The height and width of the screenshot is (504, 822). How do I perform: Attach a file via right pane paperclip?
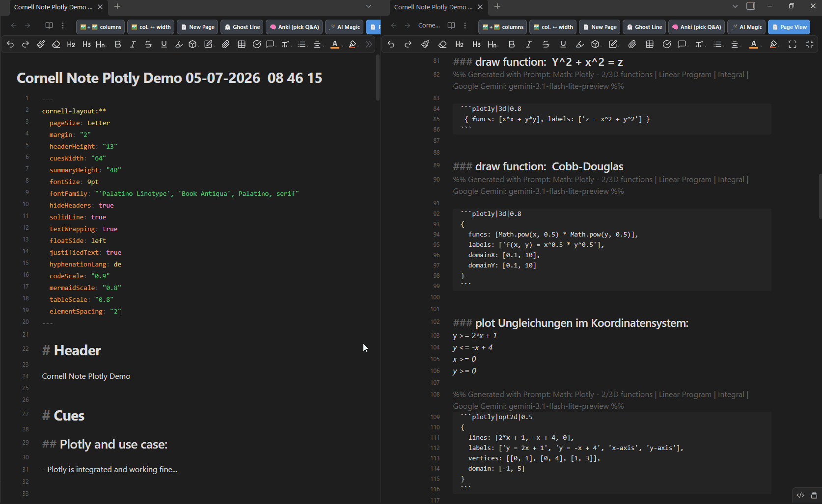[632, 45]
